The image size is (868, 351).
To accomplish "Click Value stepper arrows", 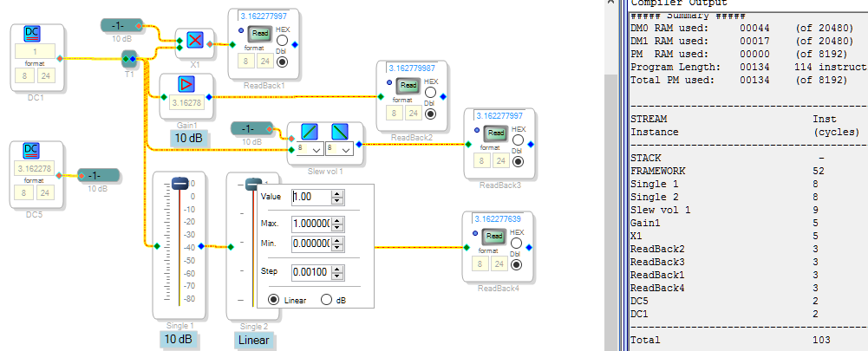I will pos(338,197).
